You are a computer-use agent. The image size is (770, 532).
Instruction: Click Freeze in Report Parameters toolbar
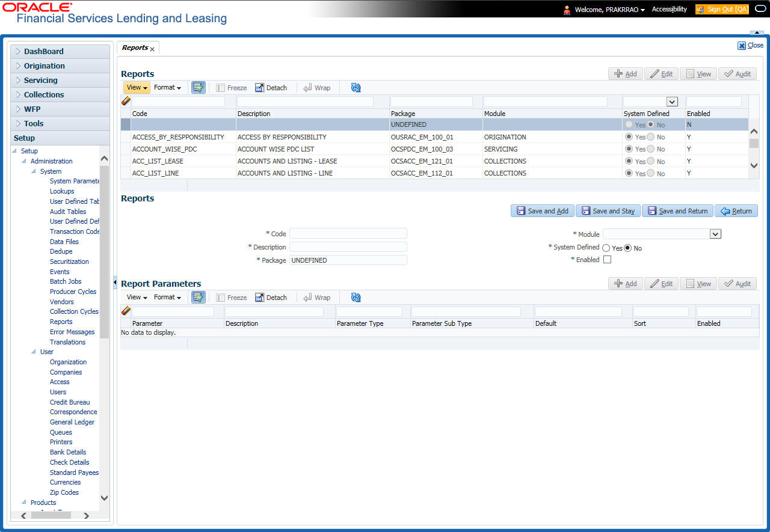point(231,298)
